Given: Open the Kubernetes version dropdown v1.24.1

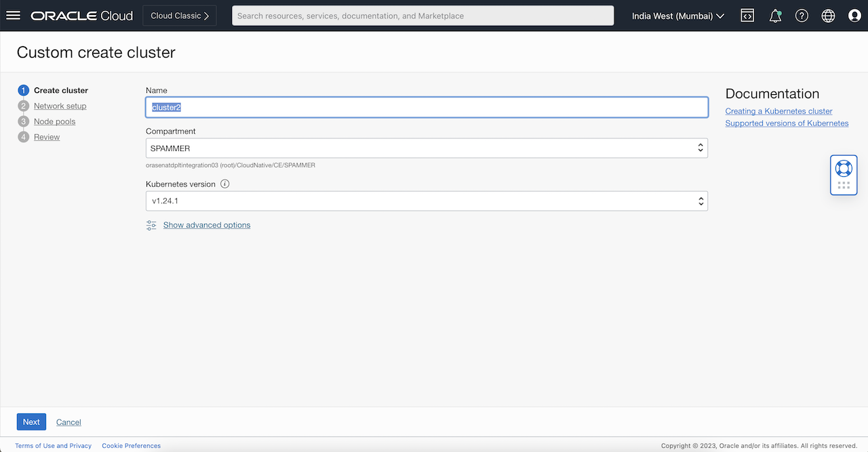Looking at the screenshot, I should tap(427, 201).
